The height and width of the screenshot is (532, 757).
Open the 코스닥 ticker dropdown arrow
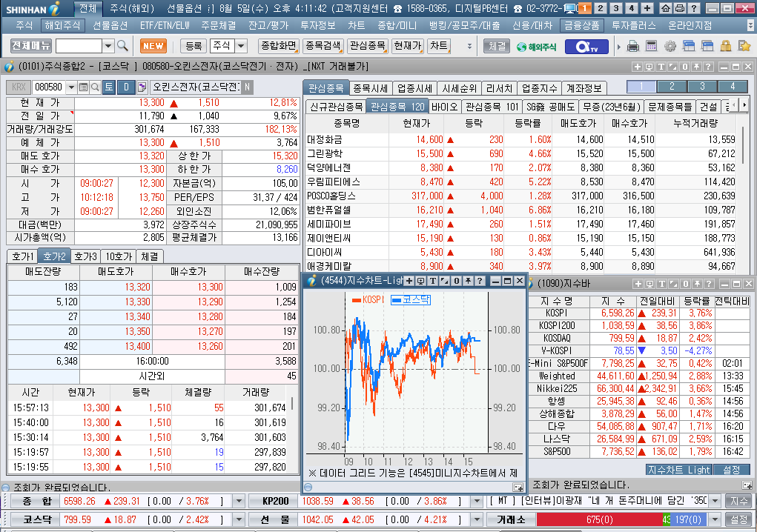click(x=239, y=520)
